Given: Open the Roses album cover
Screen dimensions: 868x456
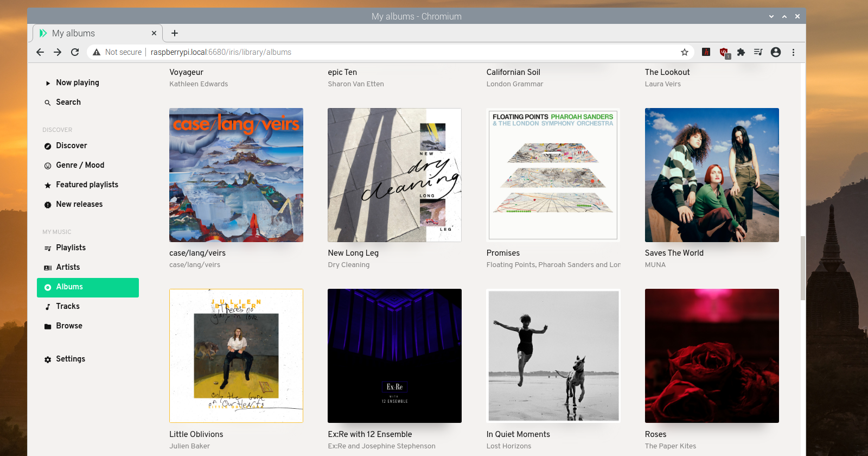Looking at the screenshot, I should pyautogui.click(x=712, y=356).
